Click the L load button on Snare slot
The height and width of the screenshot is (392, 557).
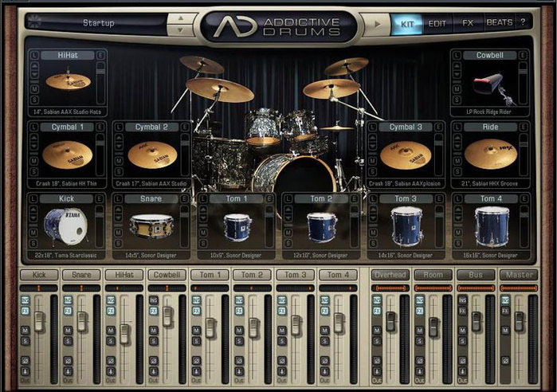click(x=118, y=199)
